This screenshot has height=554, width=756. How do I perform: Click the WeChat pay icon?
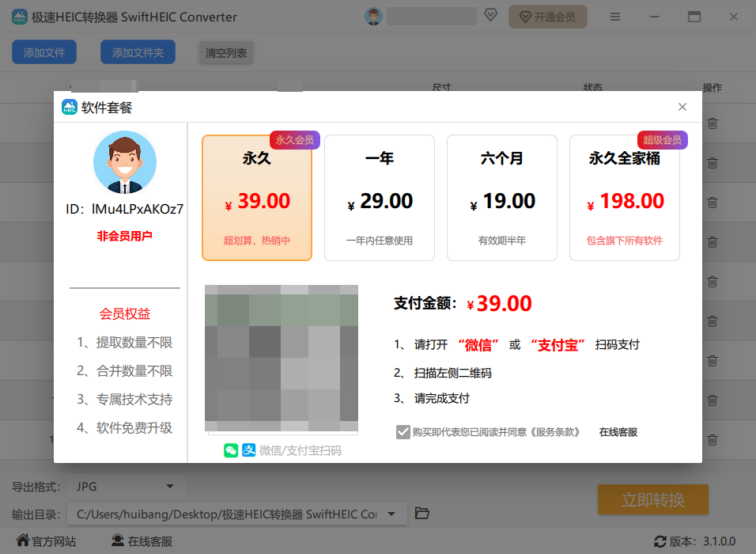(x=231, y=450)
